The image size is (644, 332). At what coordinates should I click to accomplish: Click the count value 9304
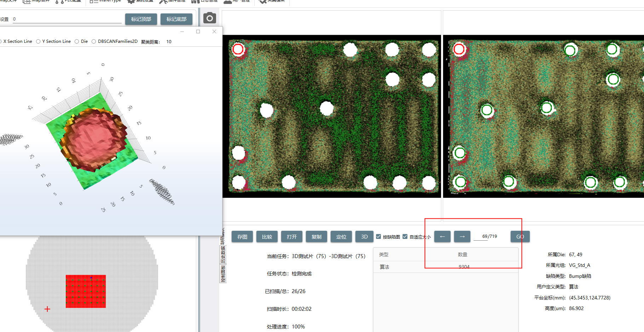click(x=464, y=267)
